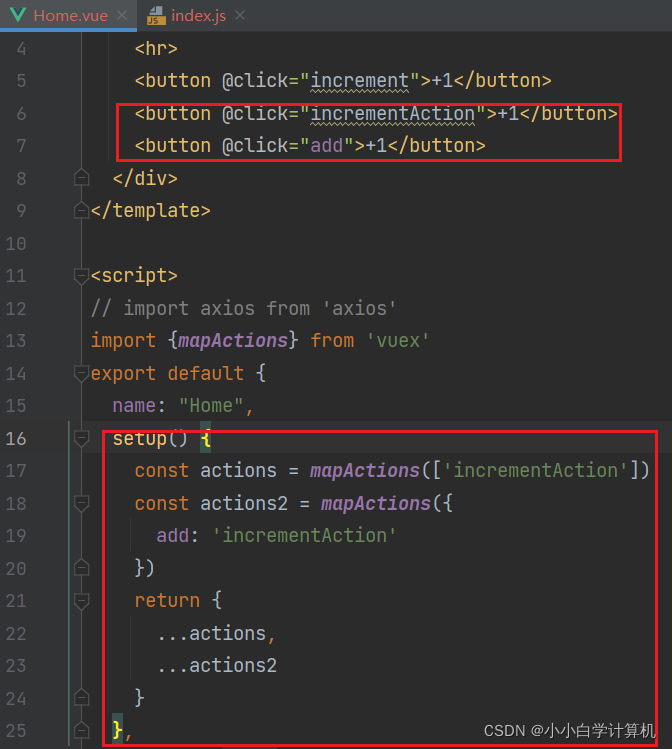Click the 'increment' handler in line 5

pos(360,81)
